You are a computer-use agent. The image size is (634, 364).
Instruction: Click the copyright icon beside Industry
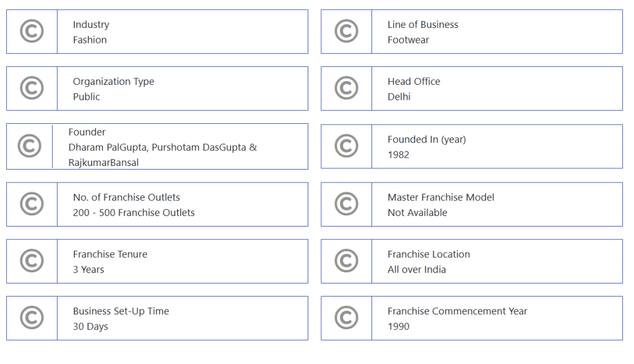(32, 32)
